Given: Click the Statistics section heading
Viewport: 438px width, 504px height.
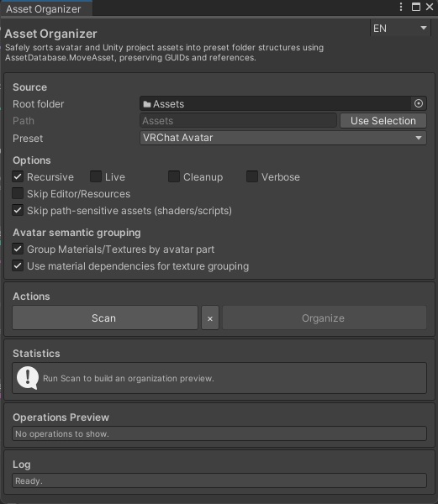Looking at the screenshot, I should (x=36, y=354).
